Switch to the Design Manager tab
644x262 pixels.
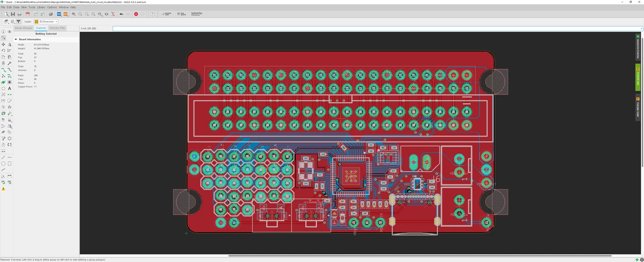(x=23, y=28)
